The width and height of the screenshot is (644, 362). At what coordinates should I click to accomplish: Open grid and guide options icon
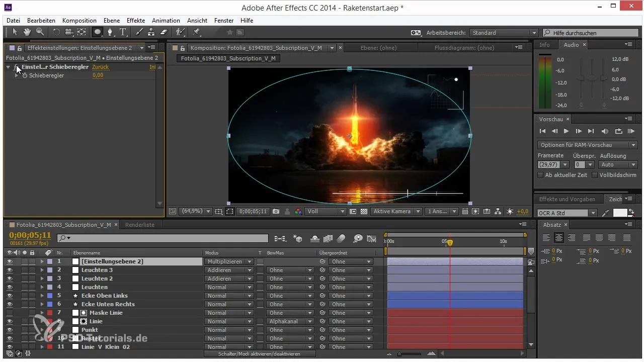coord(218,212)
